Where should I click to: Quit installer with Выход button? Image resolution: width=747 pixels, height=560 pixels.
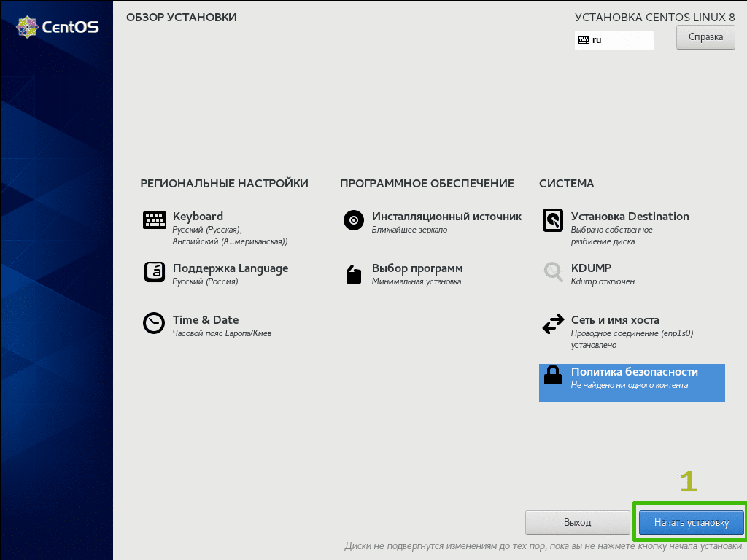point(578,522)
